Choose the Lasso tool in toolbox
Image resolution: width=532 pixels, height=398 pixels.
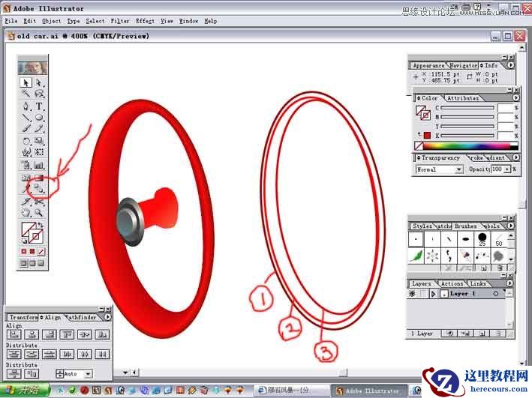coord(39,93)
